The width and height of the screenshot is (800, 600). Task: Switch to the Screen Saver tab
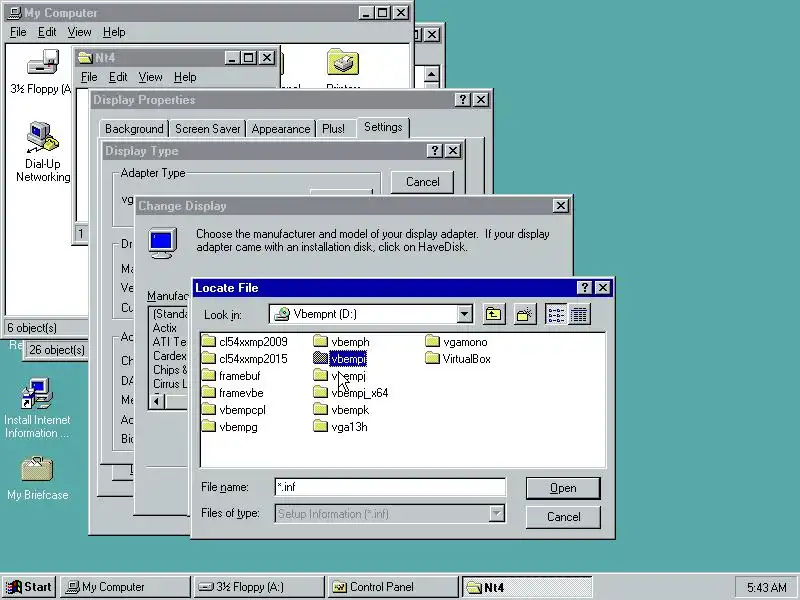tap(208, 129)
